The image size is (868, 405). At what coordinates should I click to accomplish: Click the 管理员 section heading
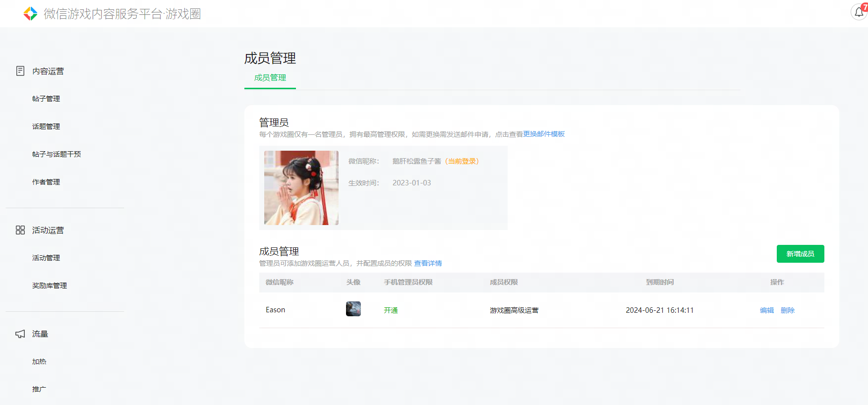click(274, 122)
